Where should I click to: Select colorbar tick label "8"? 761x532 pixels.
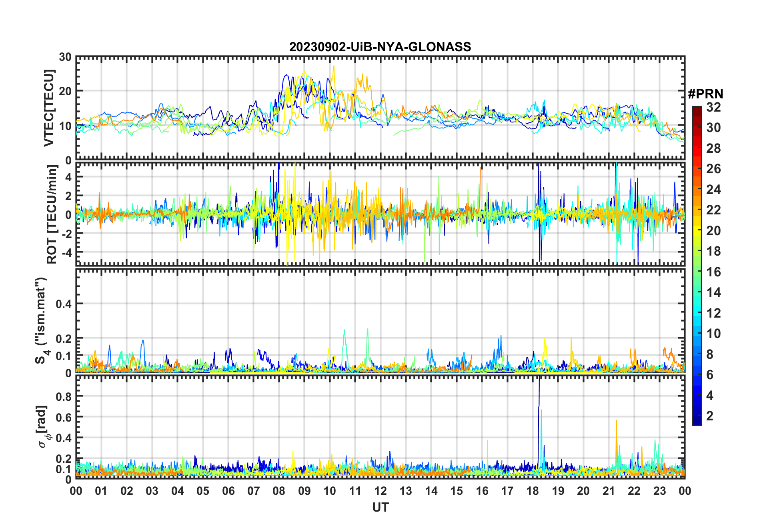pyautogui.click(x=710, y=354)
